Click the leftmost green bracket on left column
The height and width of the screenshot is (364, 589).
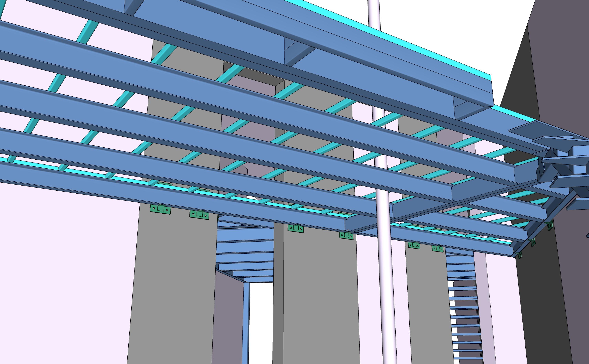coord(160,209)
